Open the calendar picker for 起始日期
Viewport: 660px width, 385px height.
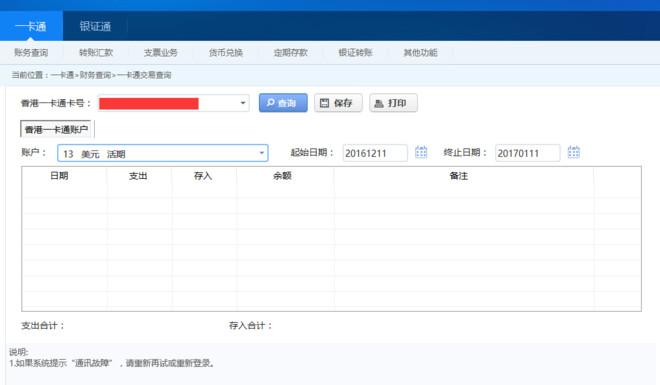click(421, 152)
